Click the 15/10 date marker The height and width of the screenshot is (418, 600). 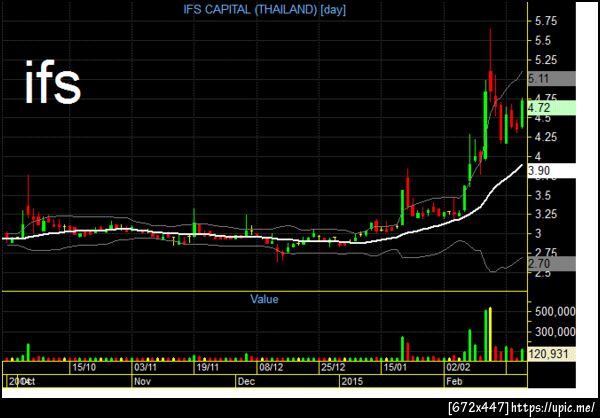pos(84,368)
